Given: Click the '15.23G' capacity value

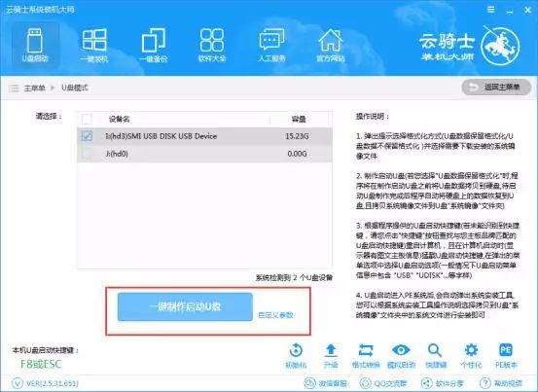Looking at the screenshot, I should [x=297, y=136].
